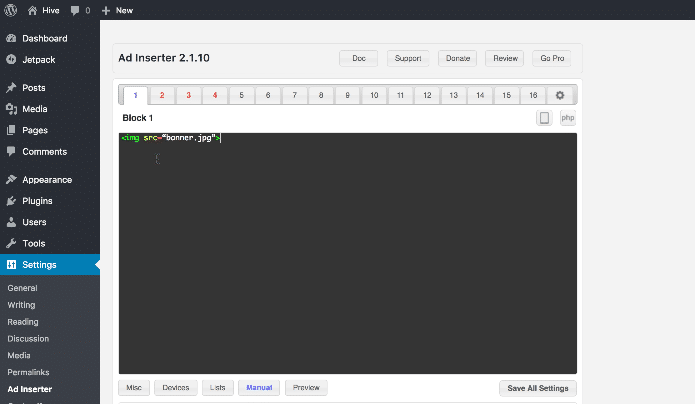Viewport: 695px width, 404px height.
Task: Open Media settings submenu link
Action: 19,356
